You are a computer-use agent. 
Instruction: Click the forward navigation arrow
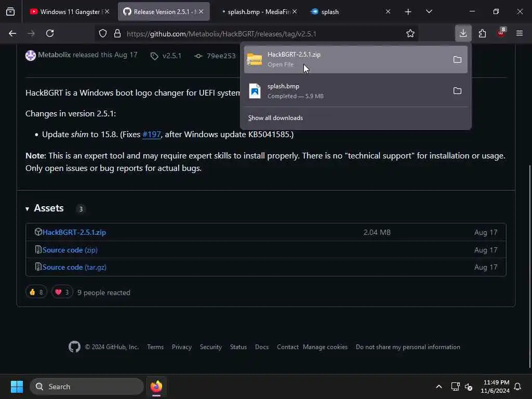pos(31,34)
